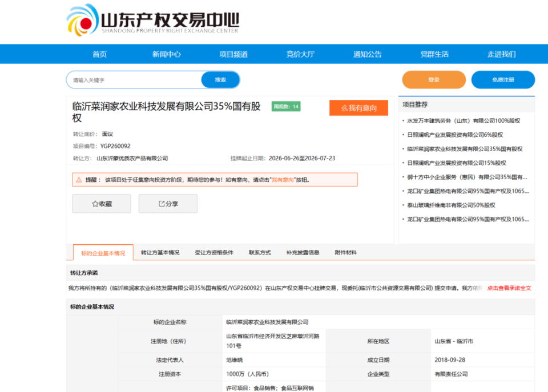
Task: Click table cell 临沂菜润家农业科技发展有限公司
Action: point(267,322)
